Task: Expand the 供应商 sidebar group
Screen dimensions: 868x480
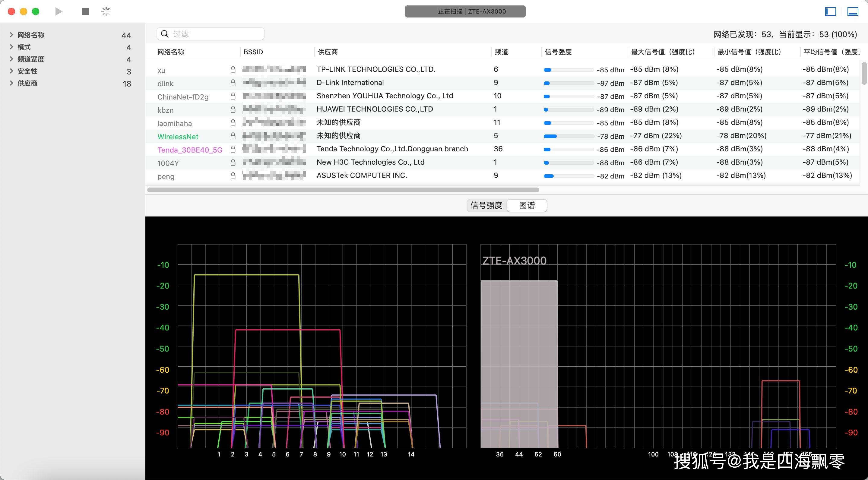Action: (11, 83)
